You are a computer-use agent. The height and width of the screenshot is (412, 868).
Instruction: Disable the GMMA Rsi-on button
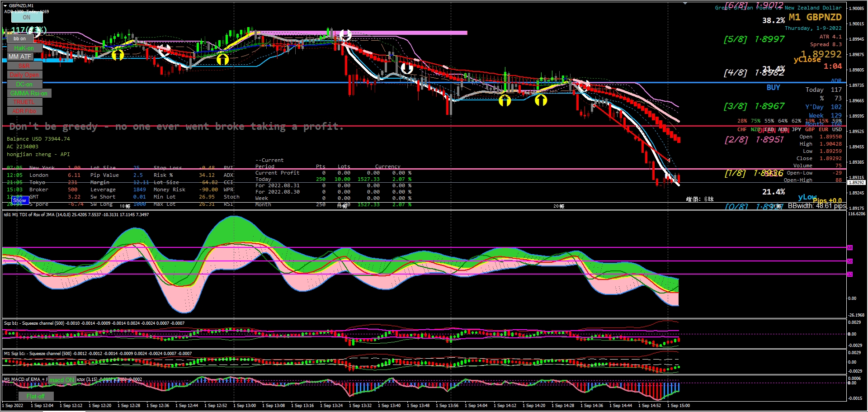[x=29, y=93]
